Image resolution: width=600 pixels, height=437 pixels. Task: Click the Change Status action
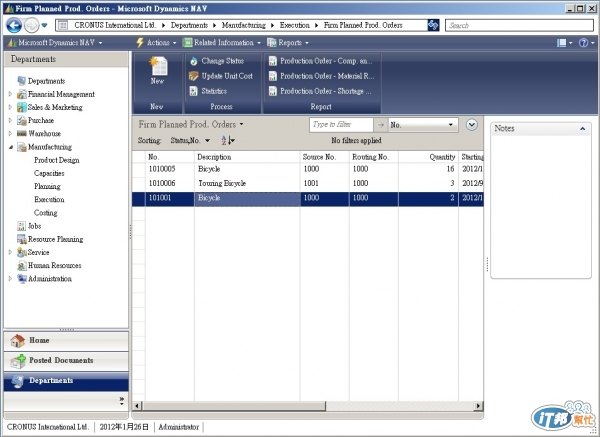tap(217, 61)
